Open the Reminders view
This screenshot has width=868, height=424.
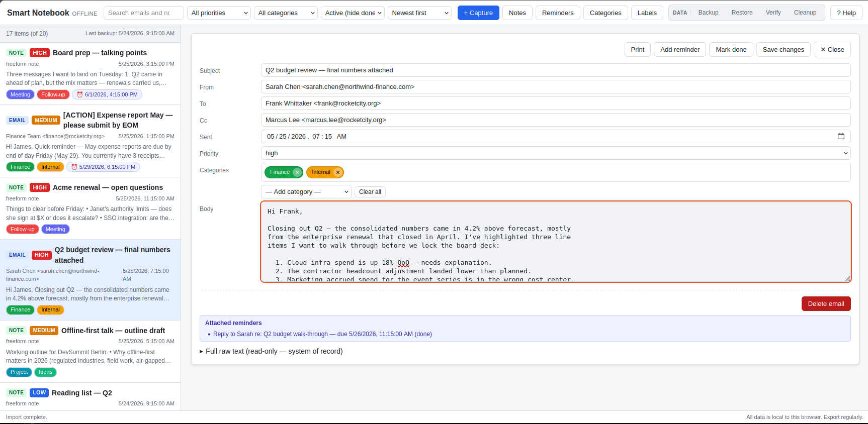click(x=558, y=13)
